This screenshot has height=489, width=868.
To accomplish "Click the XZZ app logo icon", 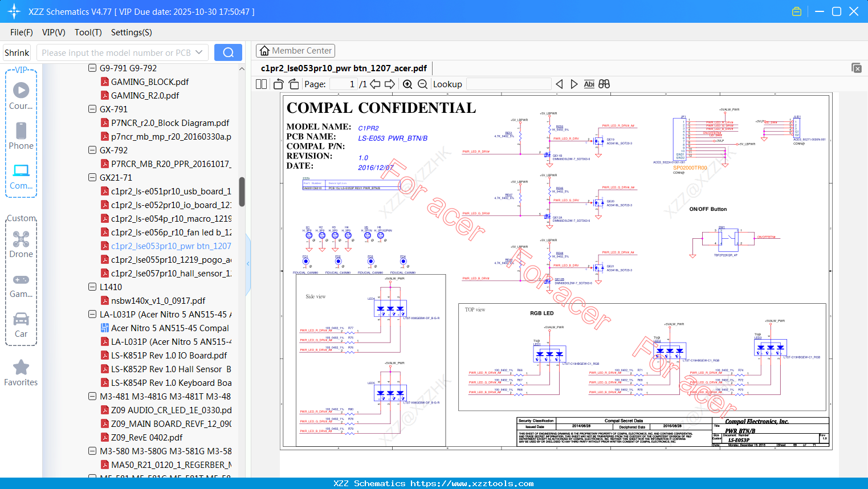I will (14, 11).
